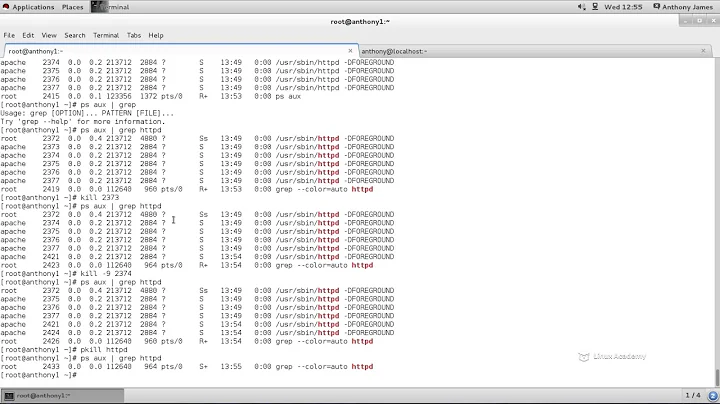This screenshot has width=720, height=404.
Task: Click the root@anthony1 taskbar window button
Action: click(x=62, y=395)
